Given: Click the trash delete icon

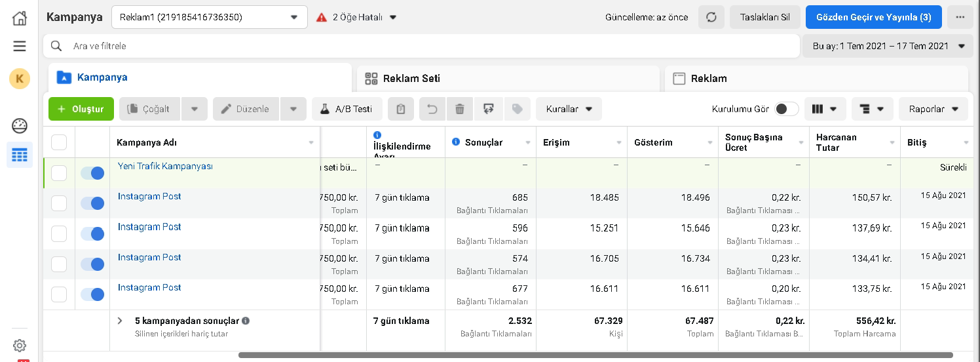Looking at the screenshot, I should pos(460,109).
